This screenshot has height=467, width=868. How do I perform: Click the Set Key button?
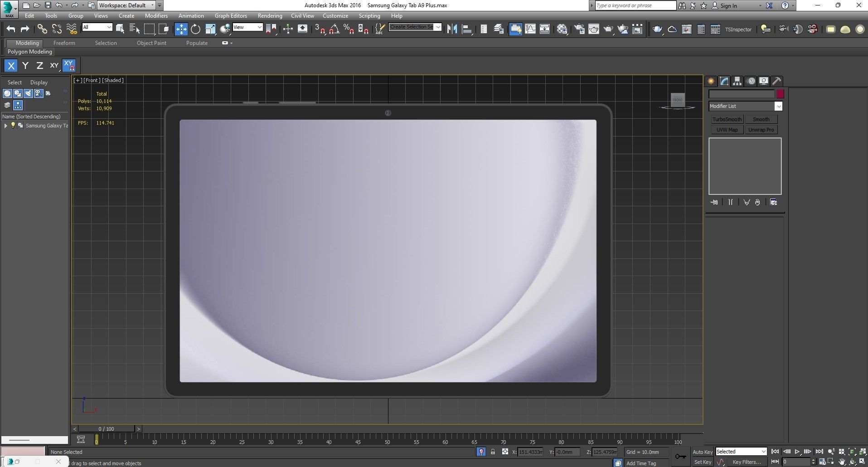click(x=702, y=462)
